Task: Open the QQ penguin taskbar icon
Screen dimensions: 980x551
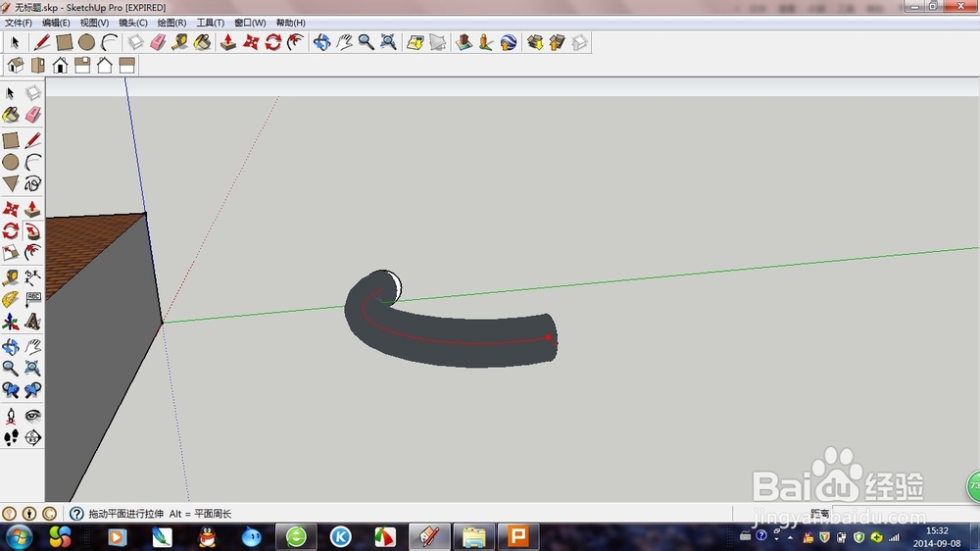Action: [x=207, y=536]
